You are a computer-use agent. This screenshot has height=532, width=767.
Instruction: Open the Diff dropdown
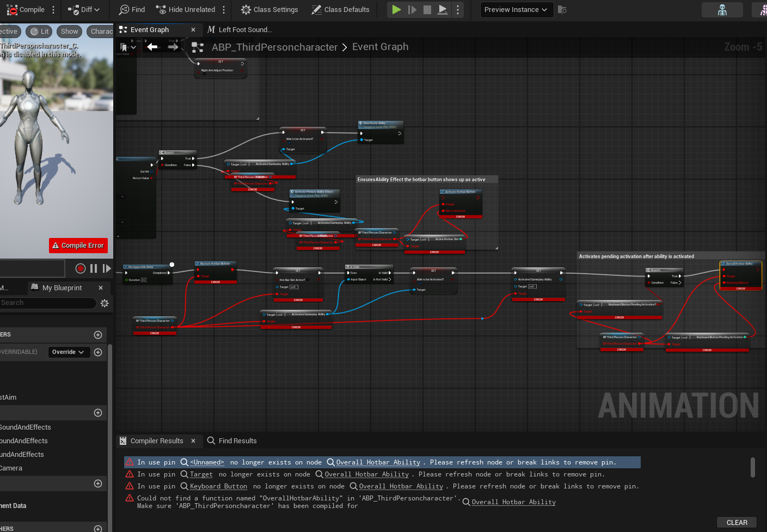84,10
